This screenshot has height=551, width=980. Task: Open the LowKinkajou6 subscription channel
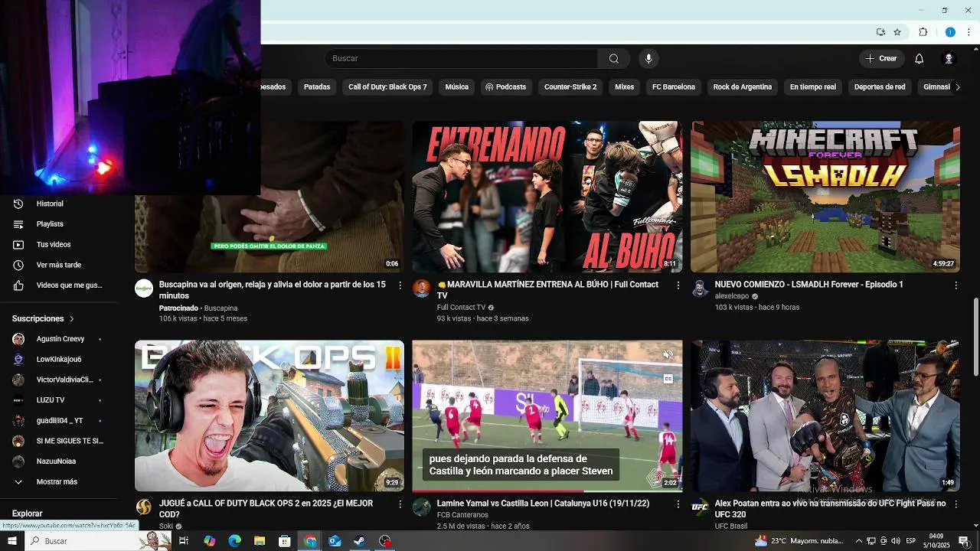pyautogui.click(x=58, y=360)
